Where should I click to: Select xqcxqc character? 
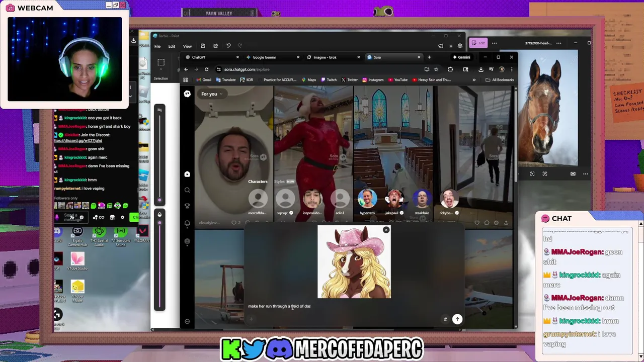pos(285,201)
